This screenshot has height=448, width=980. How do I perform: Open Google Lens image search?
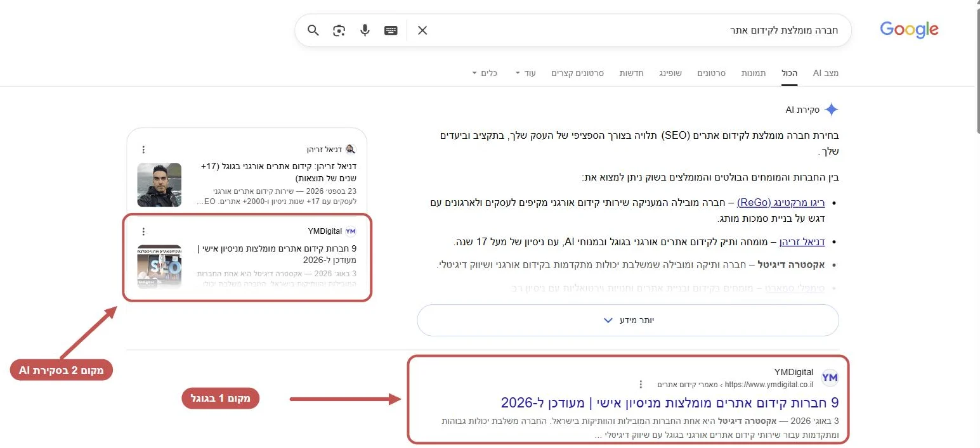click(339, 30)
